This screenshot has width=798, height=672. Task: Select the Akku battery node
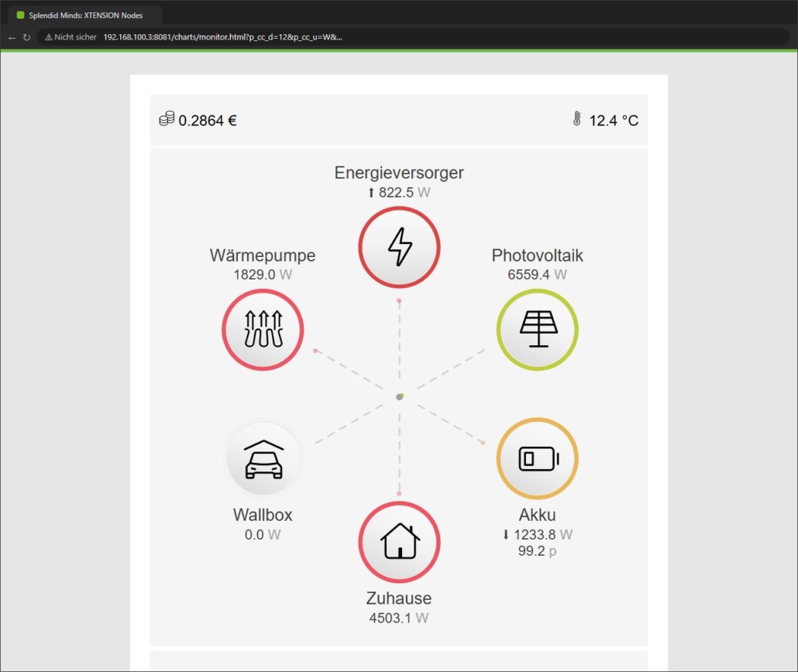click(x=538, y=458)
